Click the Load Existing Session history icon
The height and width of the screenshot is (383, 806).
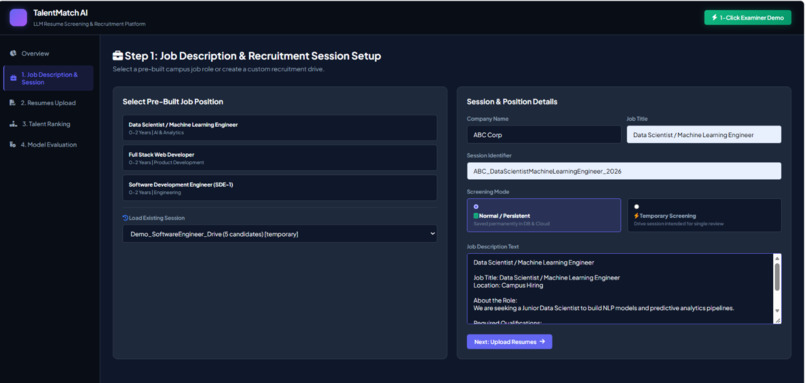pyautogui.click(x=125, y=218)
